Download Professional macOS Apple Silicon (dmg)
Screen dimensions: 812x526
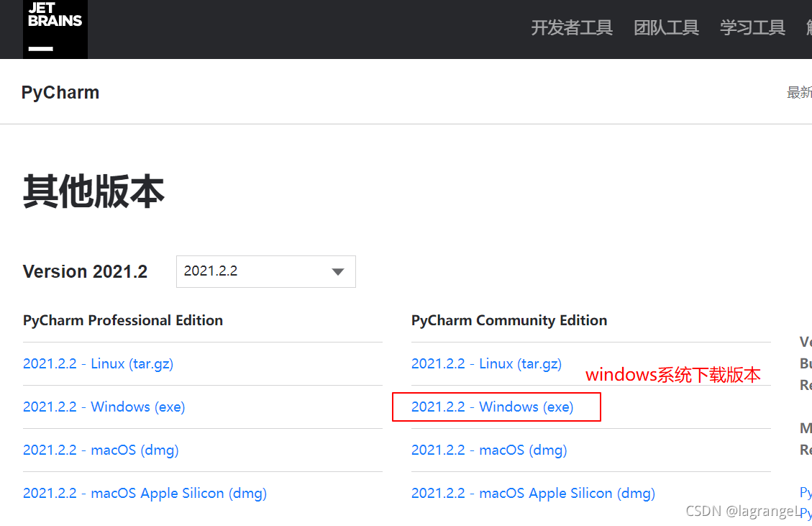pos(145,494)
